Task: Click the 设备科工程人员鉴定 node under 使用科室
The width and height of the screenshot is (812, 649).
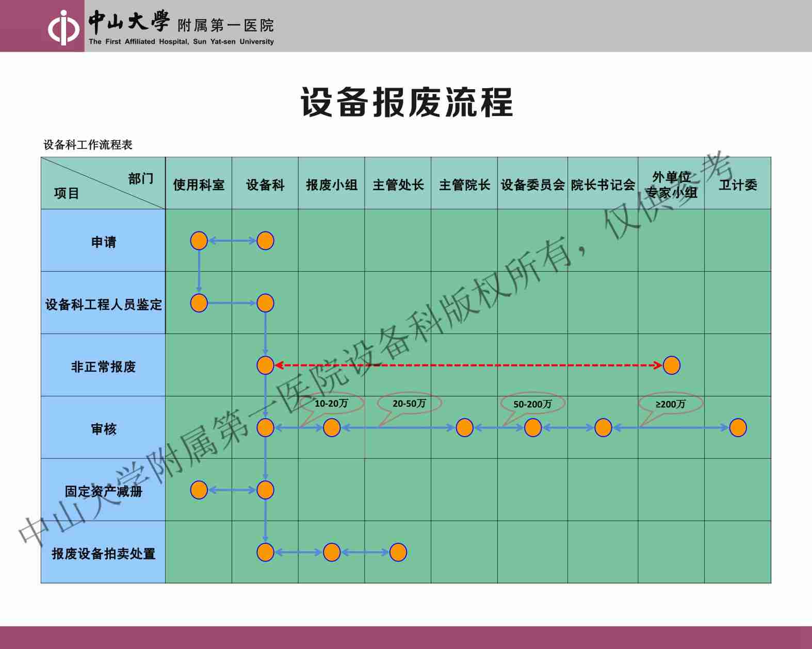Action: tap(199, 303)
